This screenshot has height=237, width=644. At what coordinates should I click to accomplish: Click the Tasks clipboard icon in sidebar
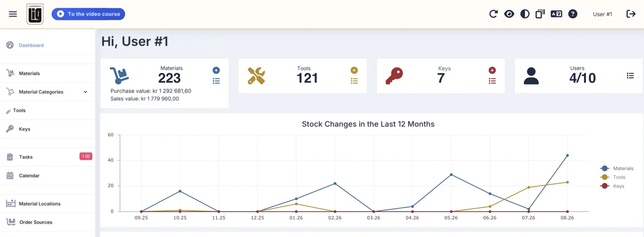click(10, 157)
